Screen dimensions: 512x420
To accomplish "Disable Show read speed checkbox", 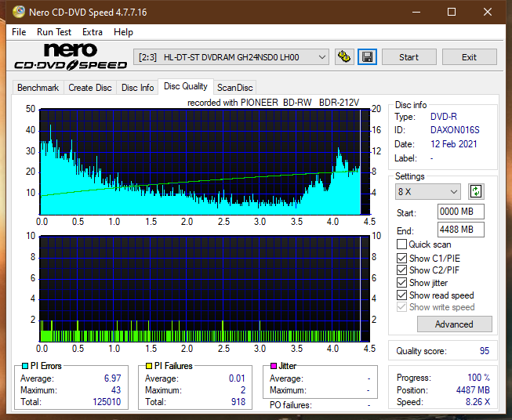I will (x=401, y=295).
